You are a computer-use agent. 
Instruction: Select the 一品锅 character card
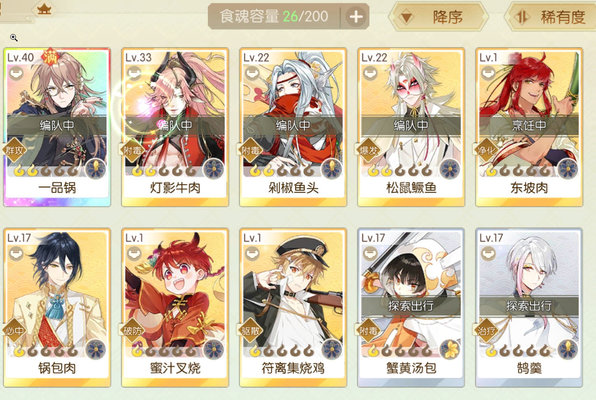[x=57, y=127]
